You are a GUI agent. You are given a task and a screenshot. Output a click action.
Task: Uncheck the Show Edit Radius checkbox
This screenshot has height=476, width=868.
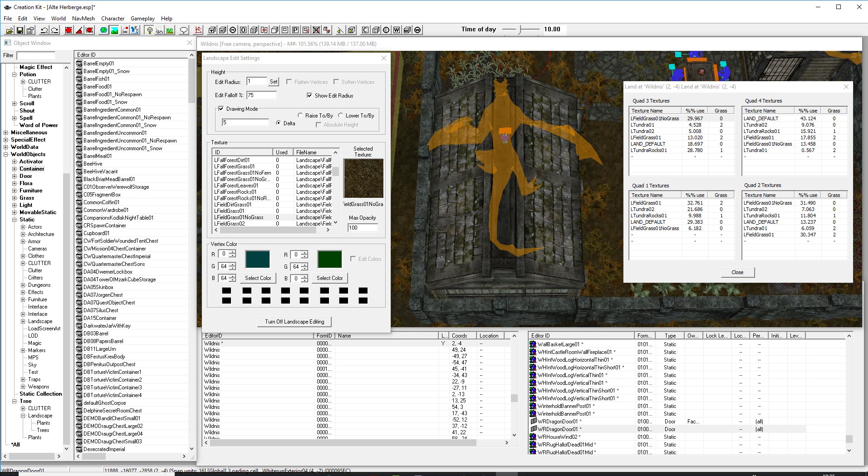coord(309,96)
